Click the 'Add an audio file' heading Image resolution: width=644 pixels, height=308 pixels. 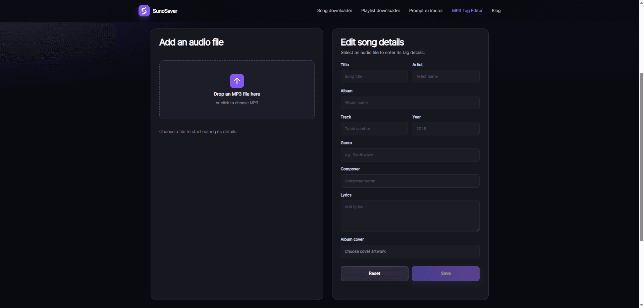coord(191,42)
